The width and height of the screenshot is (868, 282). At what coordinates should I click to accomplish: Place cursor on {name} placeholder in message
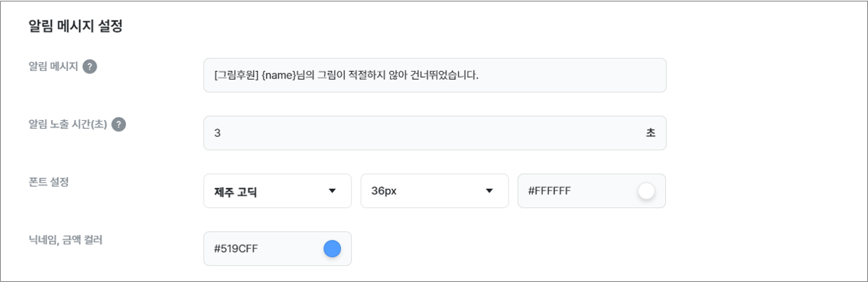click(x=280, y=75)
